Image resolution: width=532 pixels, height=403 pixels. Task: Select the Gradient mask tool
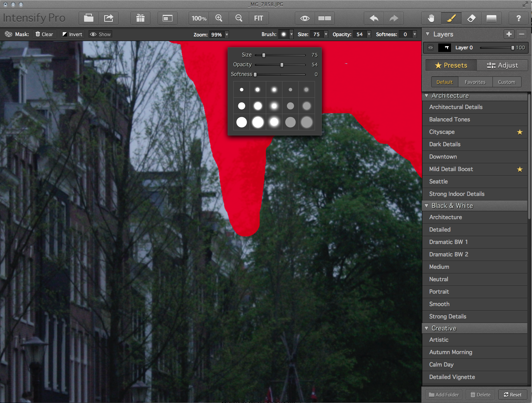491,18
